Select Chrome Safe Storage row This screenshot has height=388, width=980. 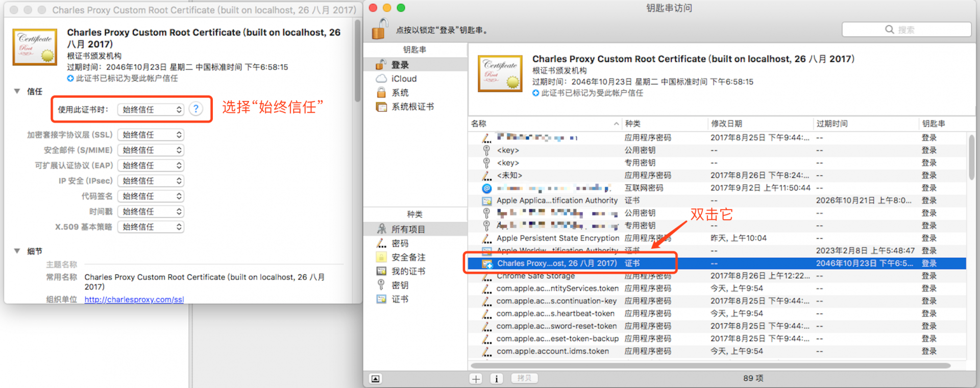tap(717, 276)
